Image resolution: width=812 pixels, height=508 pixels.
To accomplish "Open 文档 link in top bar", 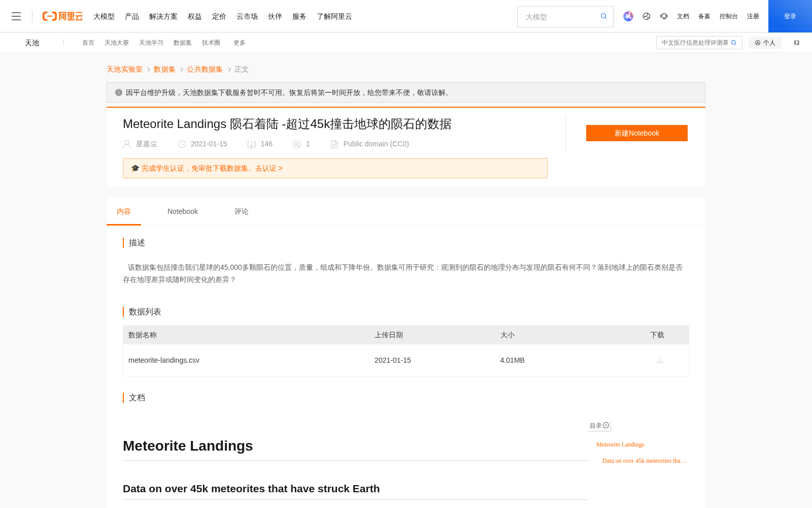I will click(x=683, y=16).
